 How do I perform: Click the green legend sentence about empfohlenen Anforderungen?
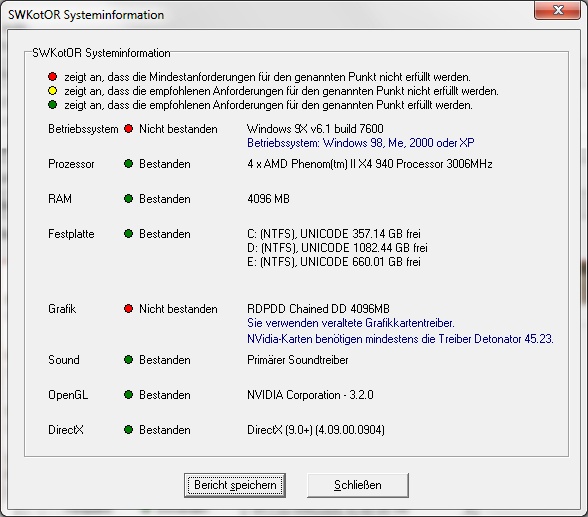[x=268, y=105]
